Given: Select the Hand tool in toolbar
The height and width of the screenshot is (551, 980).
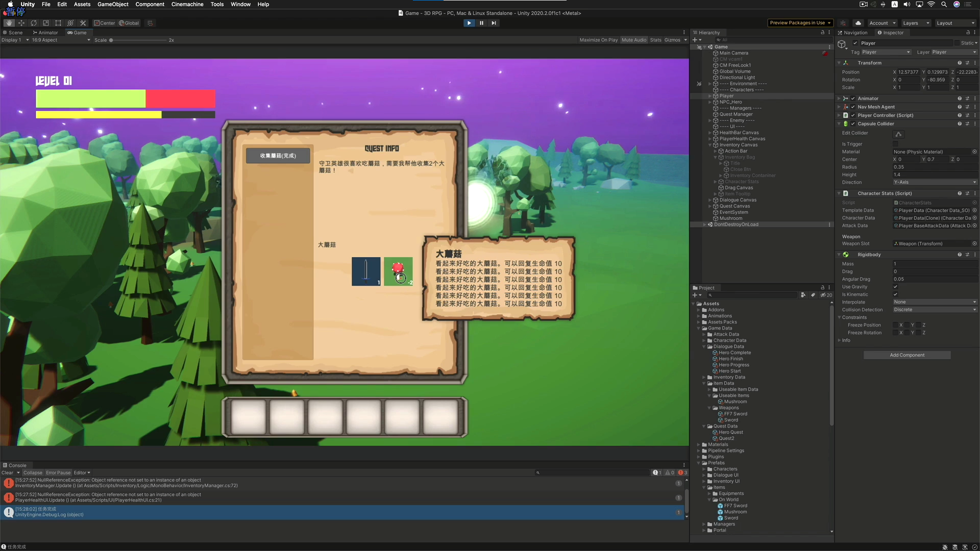Looking at the screenshot, I should 9,23.
